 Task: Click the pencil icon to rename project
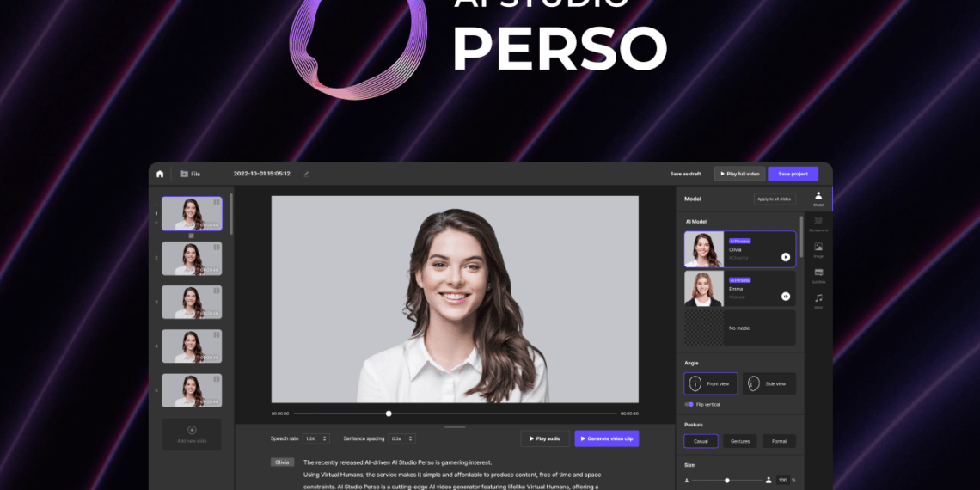[306, 174]
